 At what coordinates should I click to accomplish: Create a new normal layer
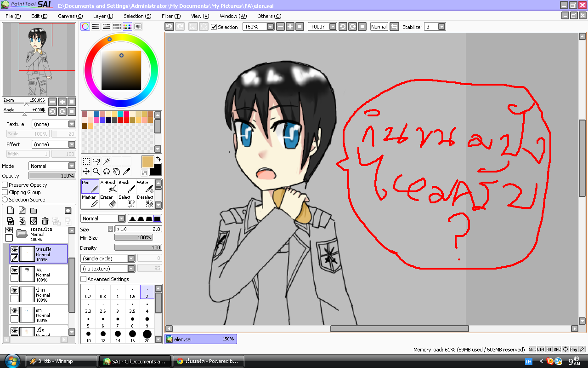pos(11,211)
